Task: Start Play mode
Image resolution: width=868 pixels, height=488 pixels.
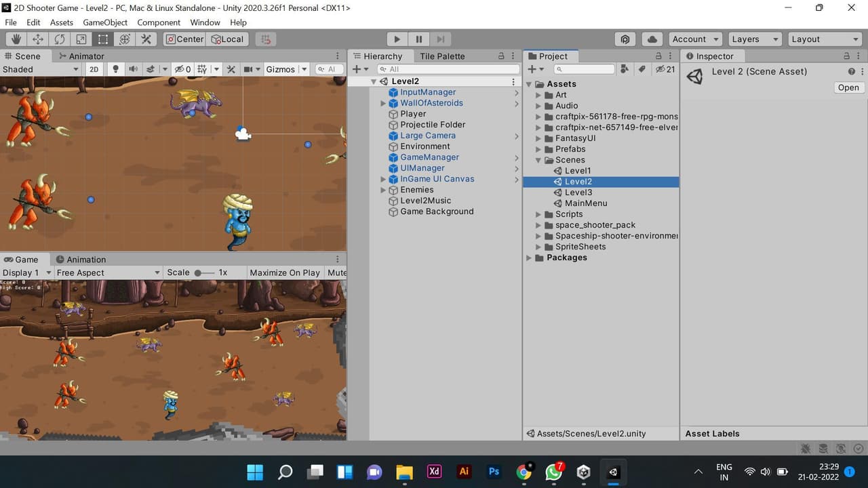Action: [x=397, y=39]
